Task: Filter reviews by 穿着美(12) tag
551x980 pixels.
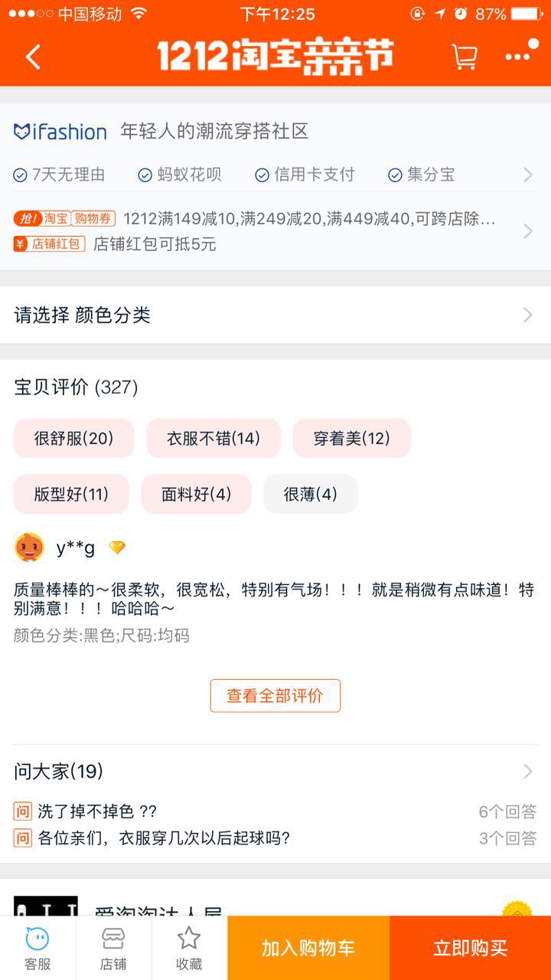Action: point(351,438)
